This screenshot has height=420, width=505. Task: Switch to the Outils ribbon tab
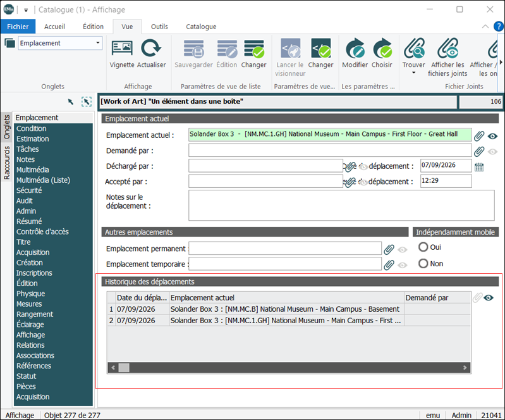tap(159, 27)
